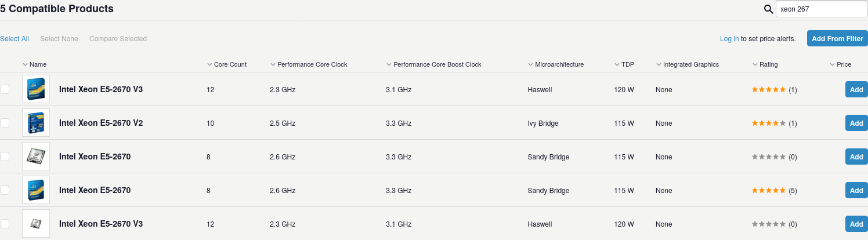The height and width of the screenshot is (240, 868).
Task: Select the last E5-2670 V3 row checkbox
Action: tap(5, 224)
